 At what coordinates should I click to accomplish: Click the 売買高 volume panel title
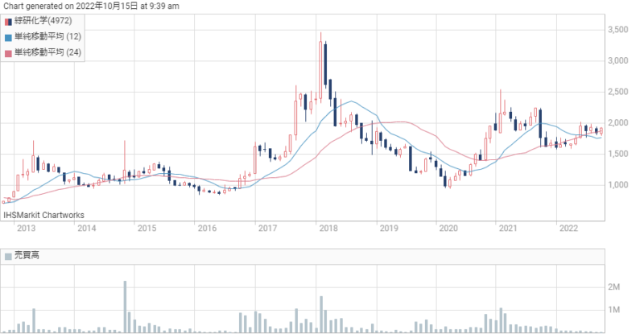[x=27, y=256]
